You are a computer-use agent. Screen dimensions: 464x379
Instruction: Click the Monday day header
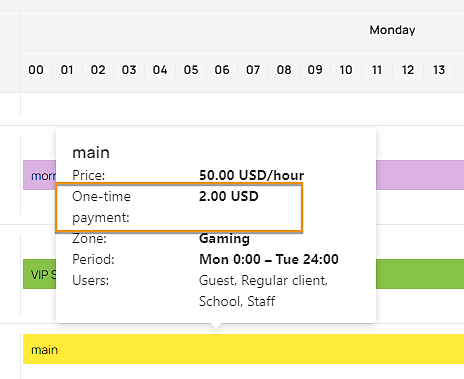coord(392,30)
